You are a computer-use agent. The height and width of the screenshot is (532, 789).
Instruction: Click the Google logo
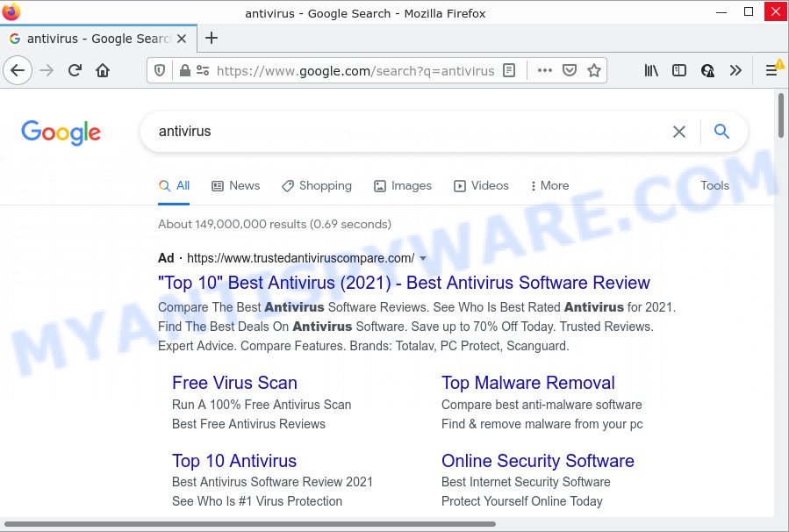coord(61,133)
